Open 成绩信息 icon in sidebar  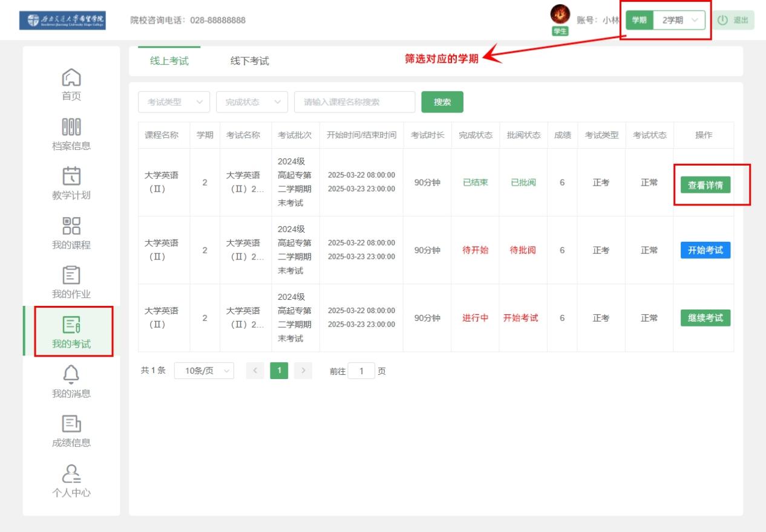coord(71,423)
